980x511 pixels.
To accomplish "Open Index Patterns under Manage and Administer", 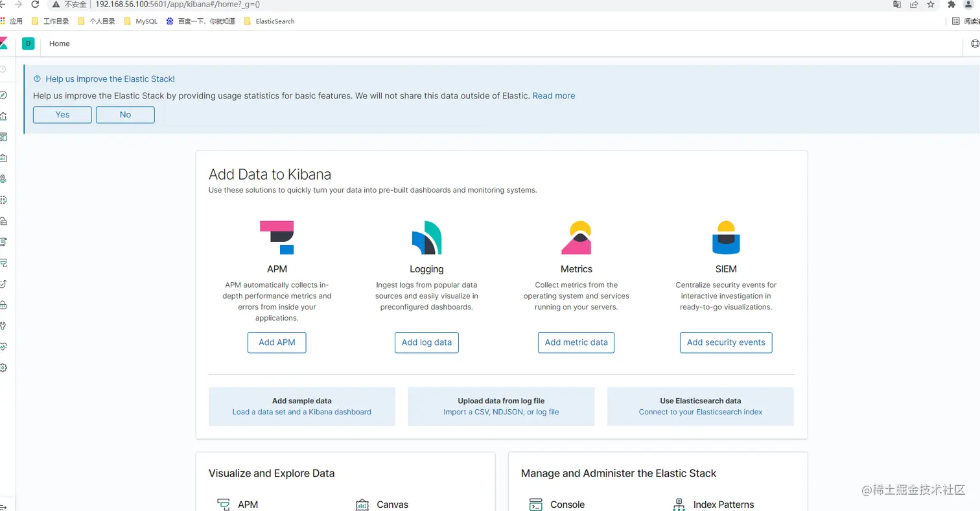I will click(714, 505).
